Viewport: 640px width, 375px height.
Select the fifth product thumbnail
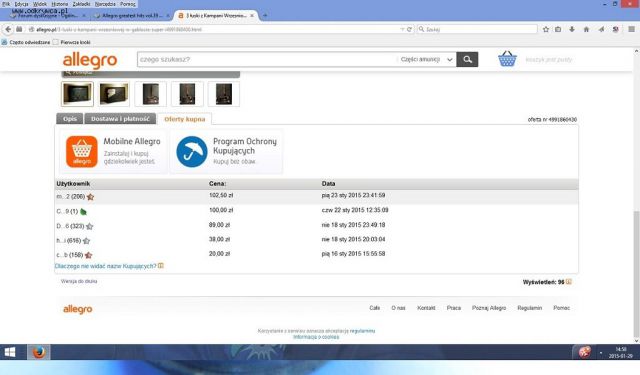[224, 94]
